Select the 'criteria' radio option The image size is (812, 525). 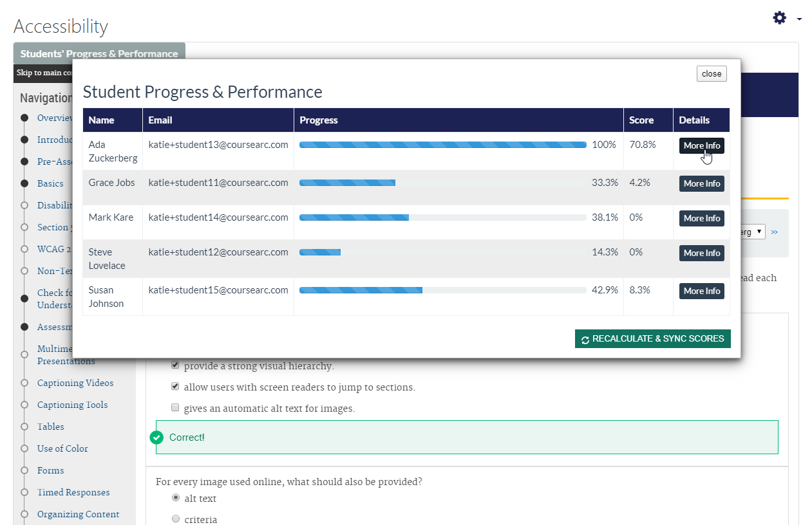point(176,519)
